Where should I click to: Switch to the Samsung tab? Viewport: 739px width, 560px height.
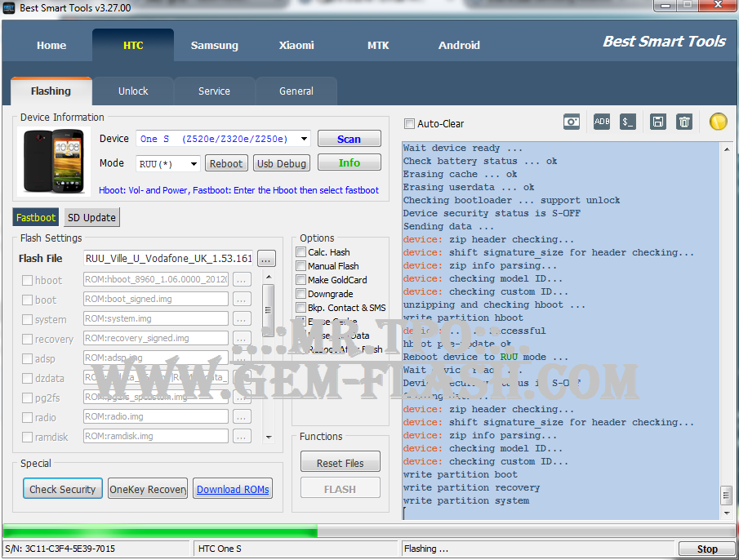(215, 45)
